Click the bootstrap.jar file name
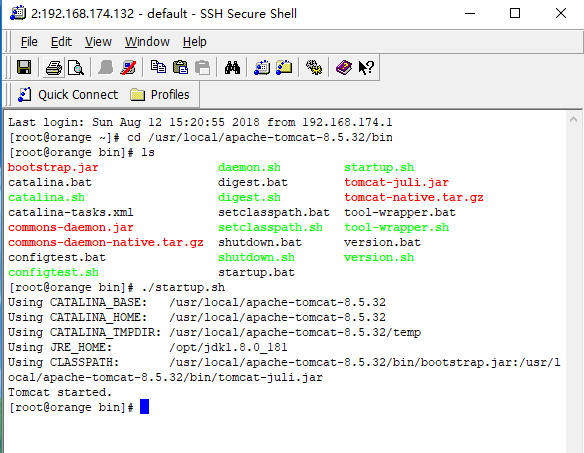 pos(53,167)
